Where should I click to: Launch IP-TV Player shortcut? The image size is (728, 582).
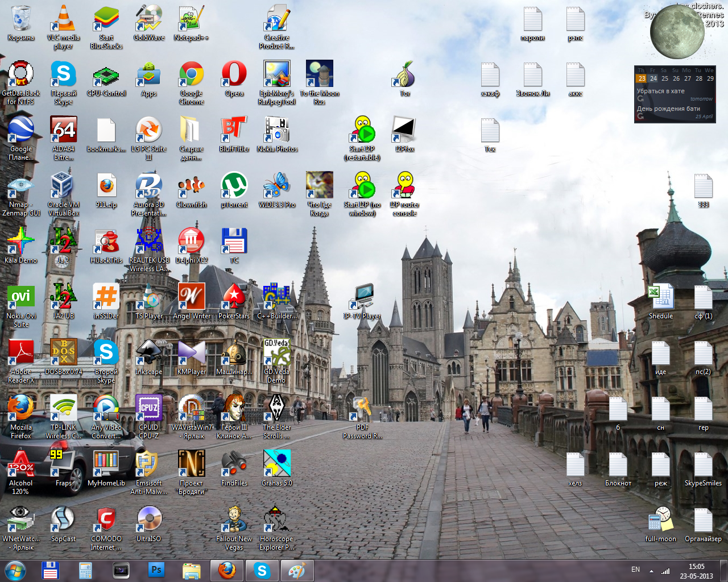[x=362, y=302]
